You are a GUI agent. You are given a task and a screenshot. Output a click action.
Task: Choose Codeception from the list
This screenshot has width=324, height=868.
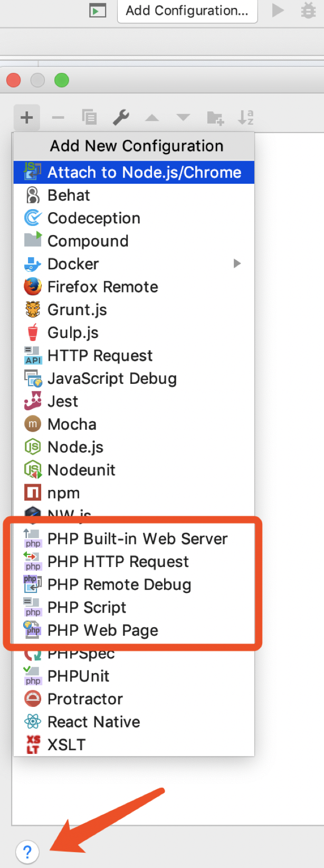pyautogui.click(x=134, y=218)
